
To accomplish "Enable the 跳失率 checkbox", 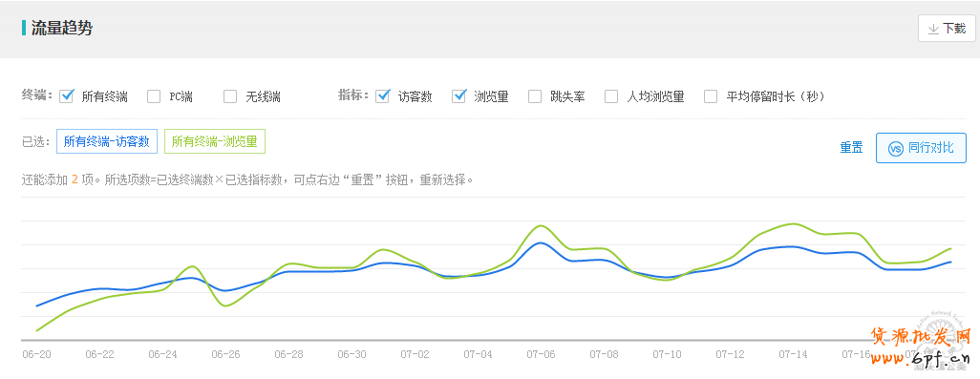I will [x=535, y=96].
